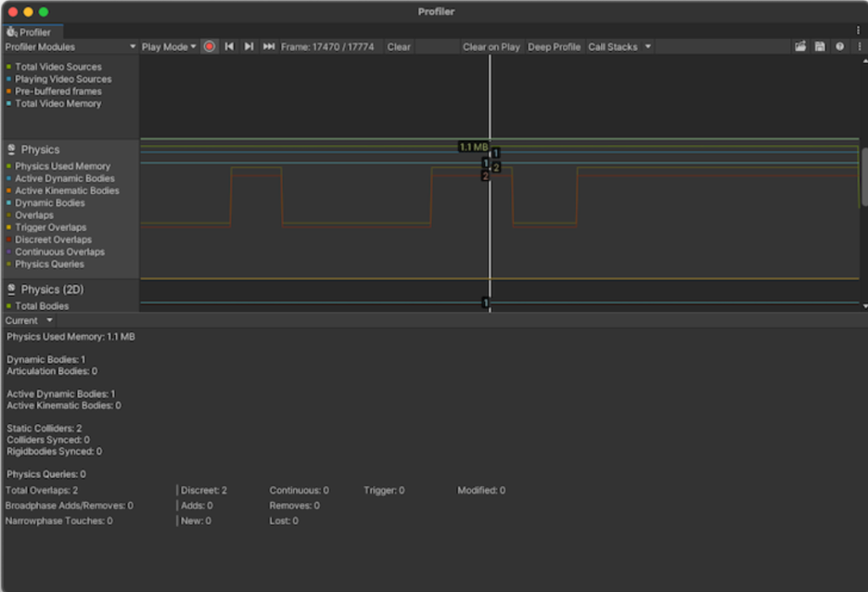The width and height of the screenshot is (868, 592).
Task: Enable Clear on Play
Action: click(492, 47)
